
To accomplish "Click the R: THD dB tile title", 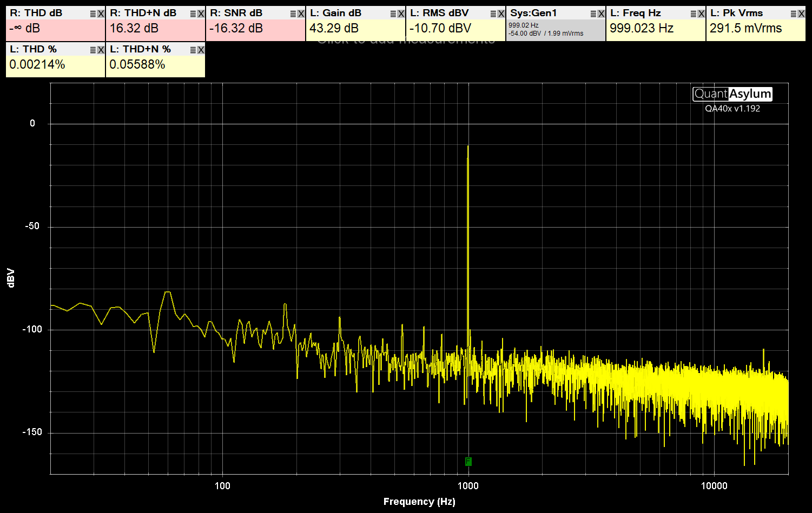I will 36,13.
